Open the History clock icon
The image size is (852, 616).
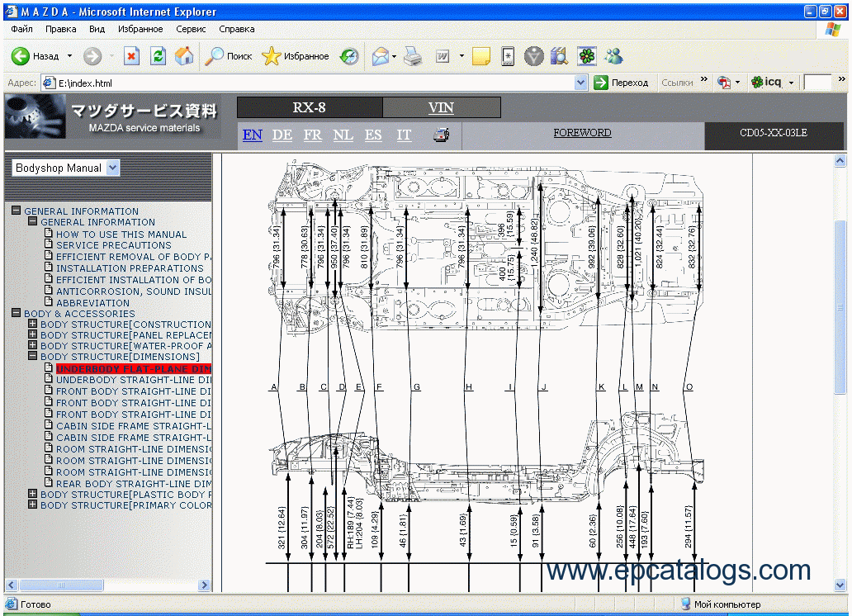tap(349, 56)
